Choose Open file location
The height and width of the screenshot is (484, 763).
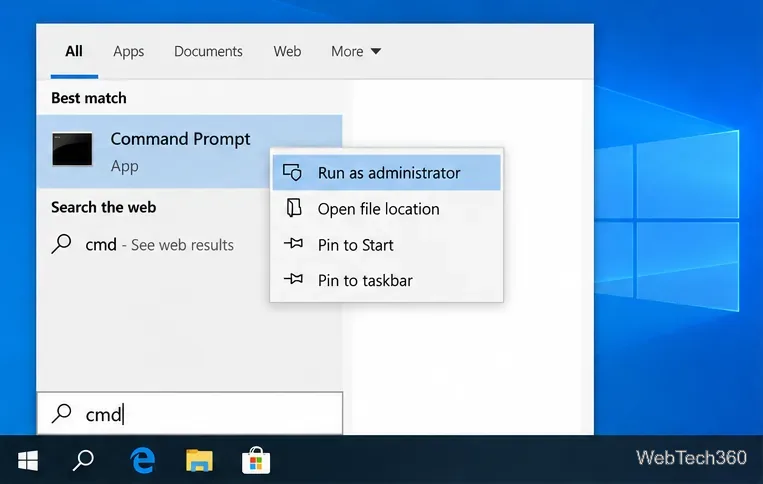pyautogui.click(x=386, y=208)
